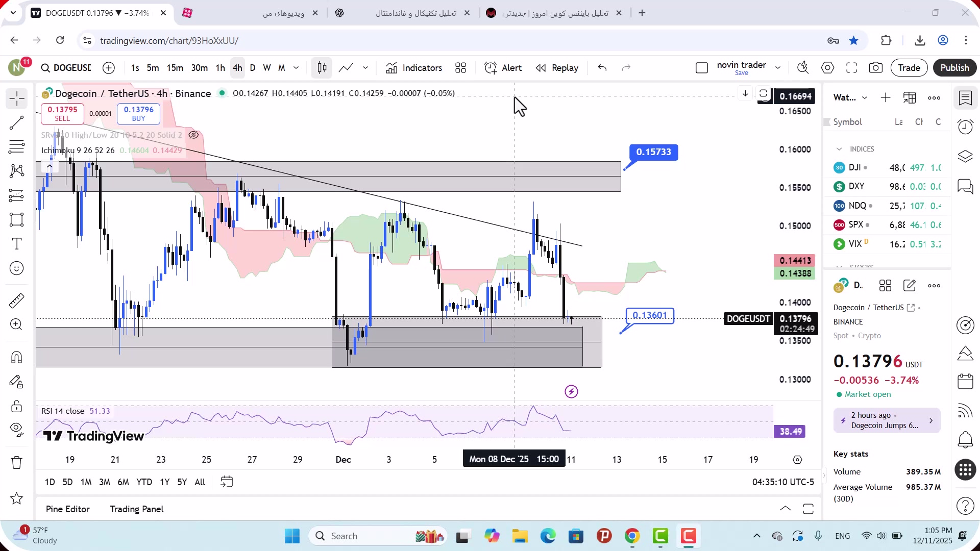Open the Pine Editor tab
The width and height of the screenshot is (980, 551).
67,509
